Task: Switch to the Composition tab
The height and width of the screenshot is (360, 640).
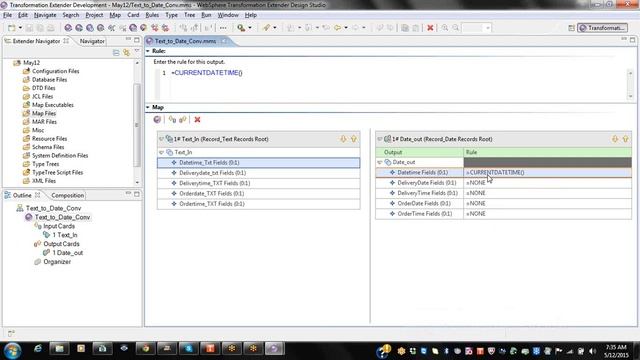Action: click(68, 196)
